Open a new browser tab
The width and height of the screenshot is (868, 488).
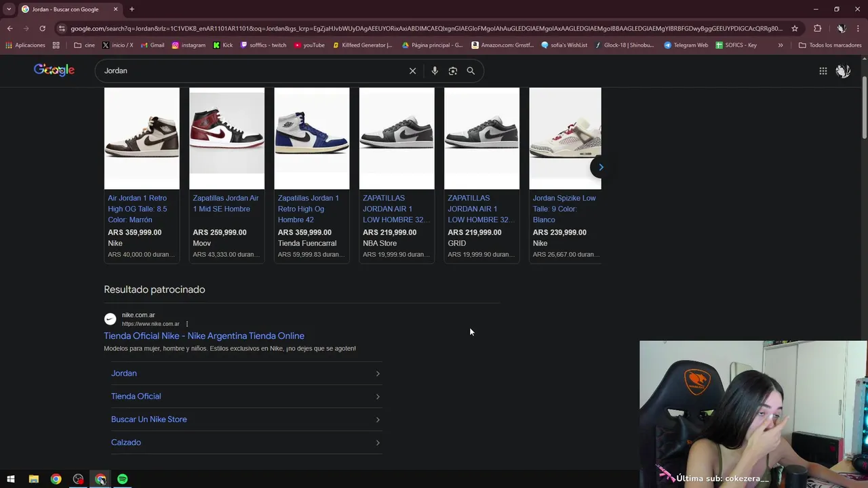click(132, 9)
